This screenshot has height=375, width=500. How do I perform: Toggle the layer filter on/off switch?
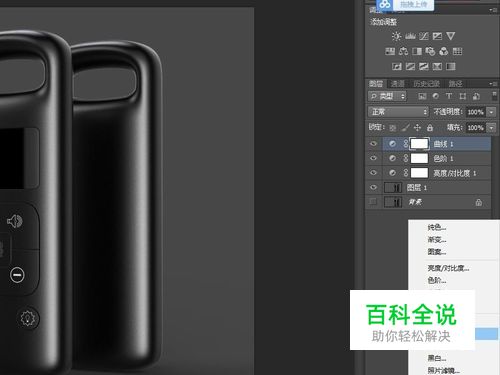click(494, 96)
